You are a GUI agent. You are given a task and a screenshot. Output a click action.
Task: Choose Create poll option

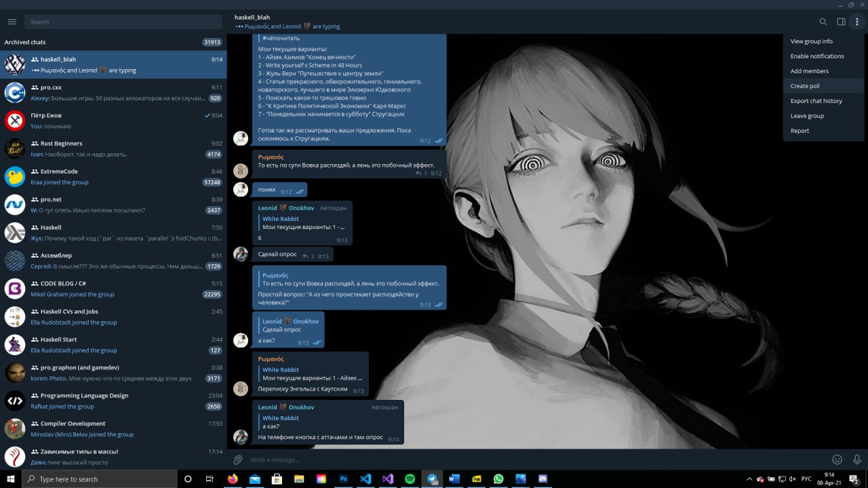(823, 86)
